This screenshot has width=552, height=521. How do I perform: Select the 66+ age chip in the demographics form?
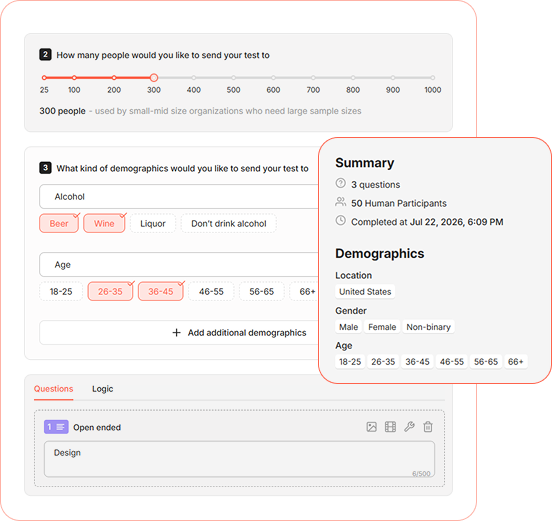(x=305, y=291)
